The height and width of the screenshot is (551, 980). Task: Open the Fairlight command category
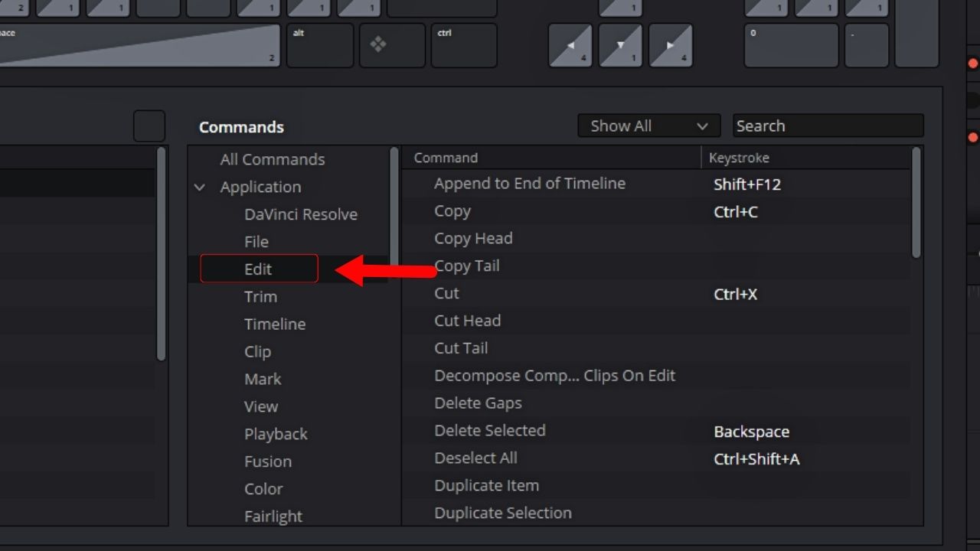click(273, 517)
